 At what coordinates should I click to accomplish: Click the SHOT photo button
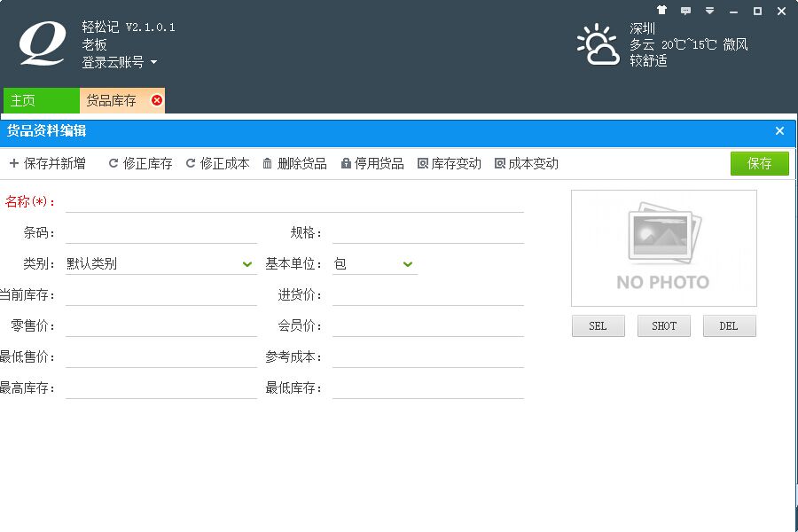(x=663, y=325)
